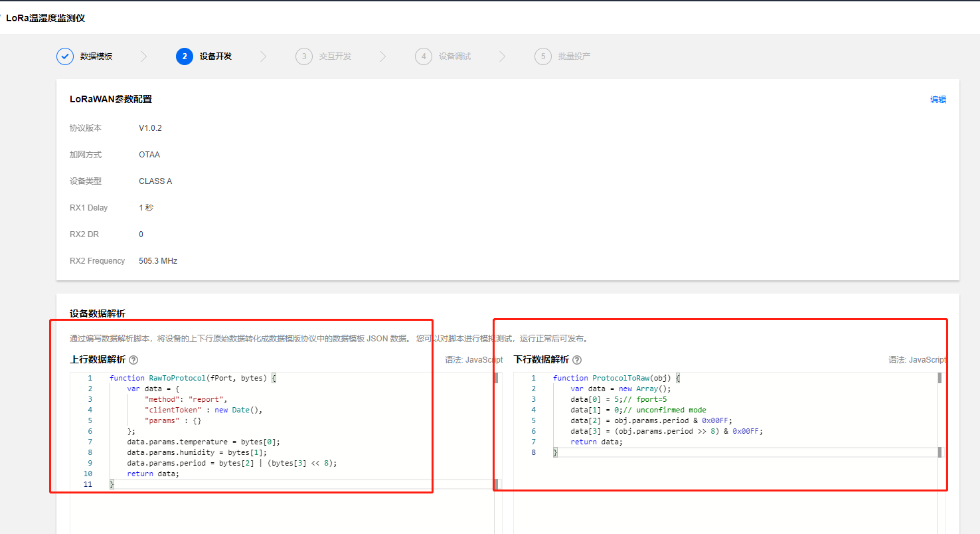Select 设备开发 step label
Image resolution: width=980 pixels, height=534 pixels.
click(216, 56)
